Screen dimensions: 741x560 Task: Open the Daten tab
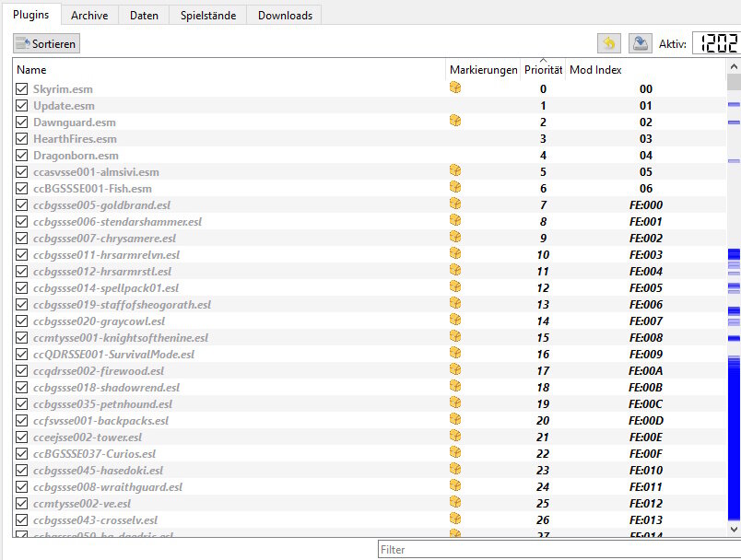tap(144, 15)
